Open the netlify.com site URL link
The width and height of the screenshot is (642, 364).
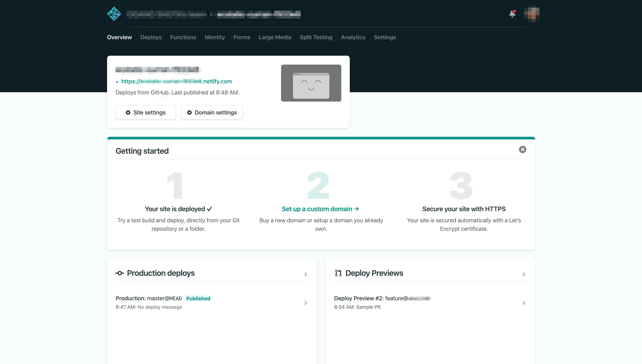[x=176, y=81]
